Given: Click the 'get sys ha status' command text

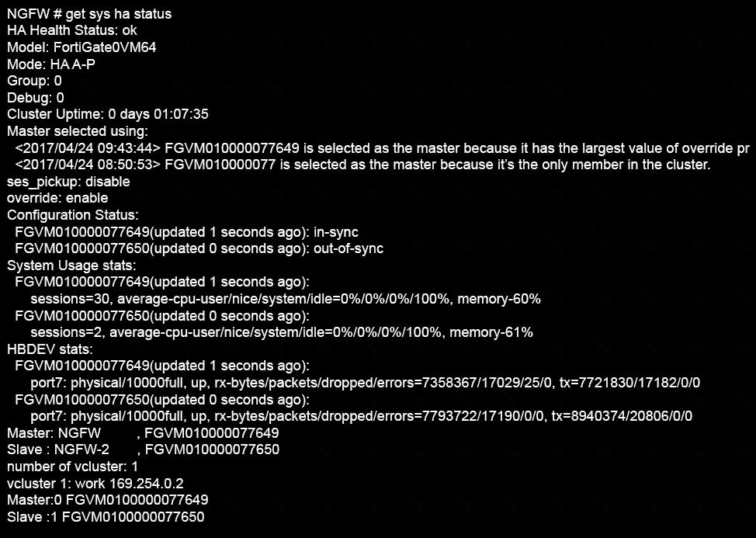Looking at the screenshot, I should point(119,14).
